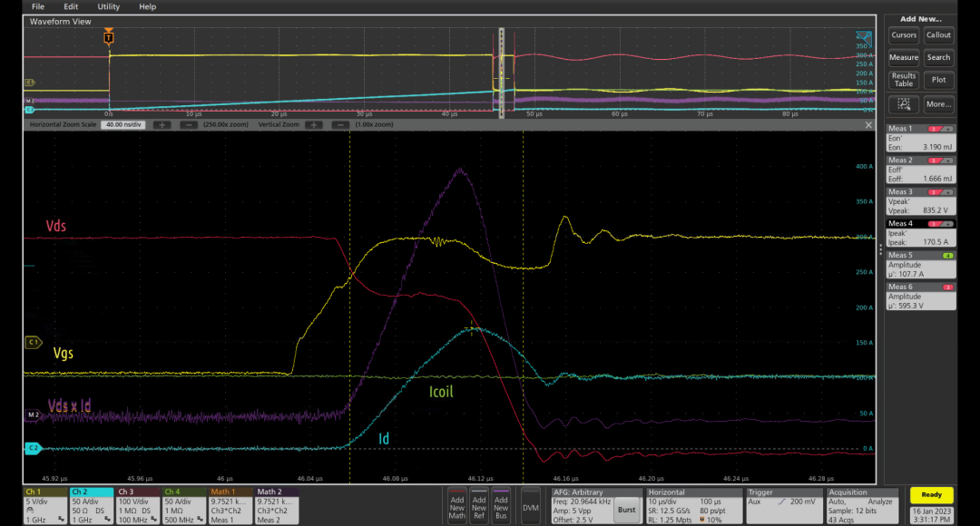The image size is (980, 526).
Task: Toggle acquisition with the Ready button
Action: (931, 495)
